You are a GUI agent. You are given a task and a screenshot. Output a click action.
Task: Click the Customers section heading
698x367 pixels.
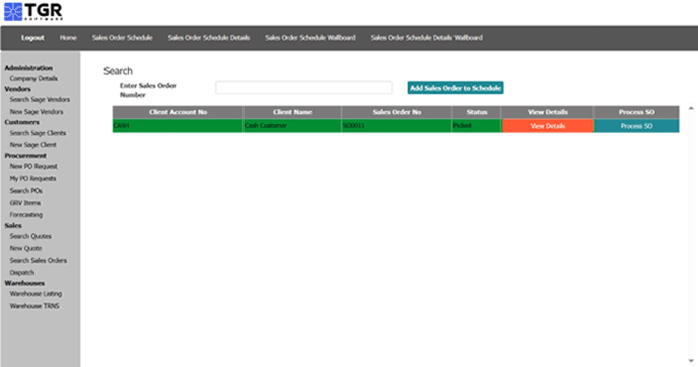pos(22,122)
